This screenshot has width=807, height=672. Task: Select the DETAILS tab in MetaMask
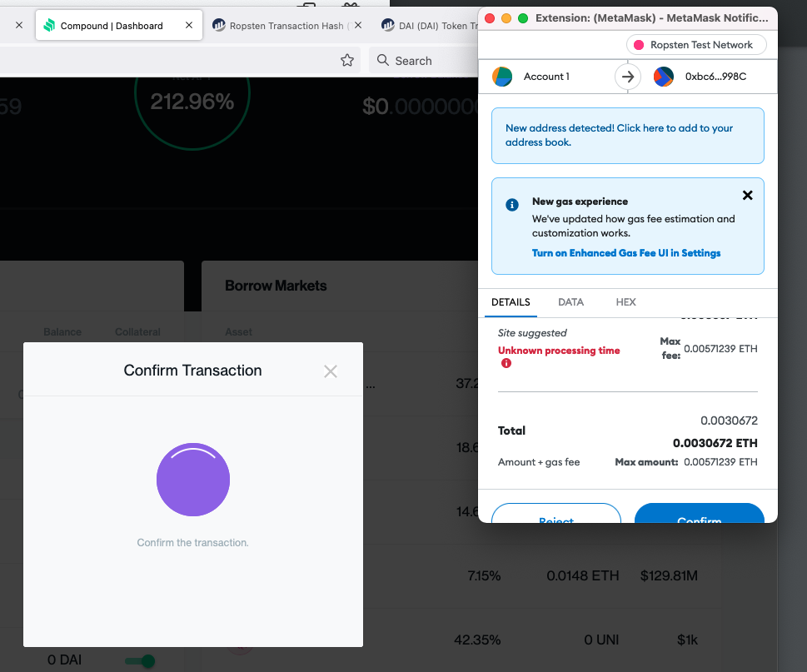pyautogui.click(x=511, y=302)
